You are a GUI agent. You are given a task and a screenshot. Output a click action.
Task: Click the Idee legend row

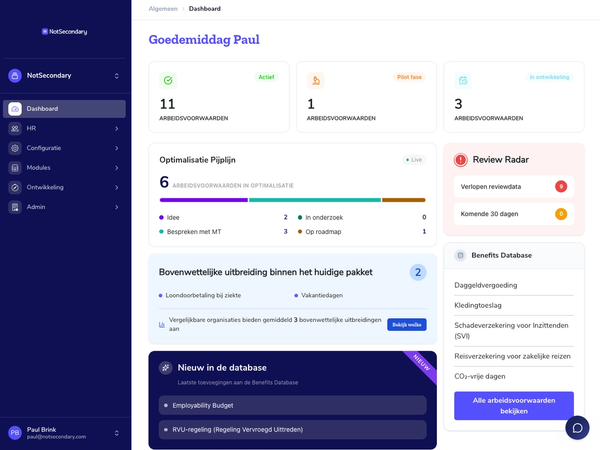[223, 217]
